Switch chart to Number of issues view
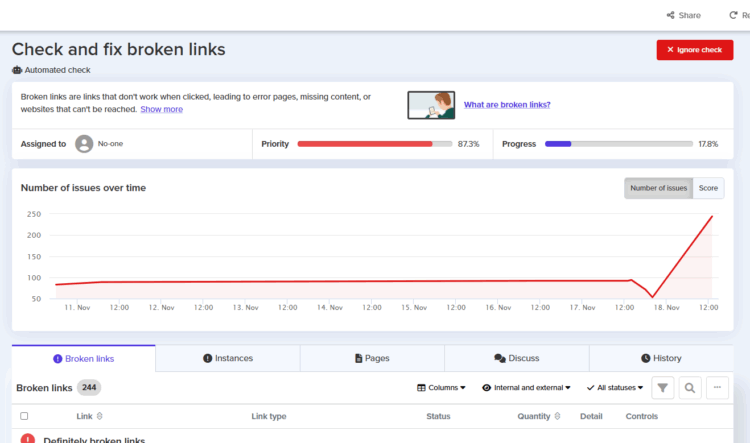This screenshot has width=750, height=443. [658, 188]
